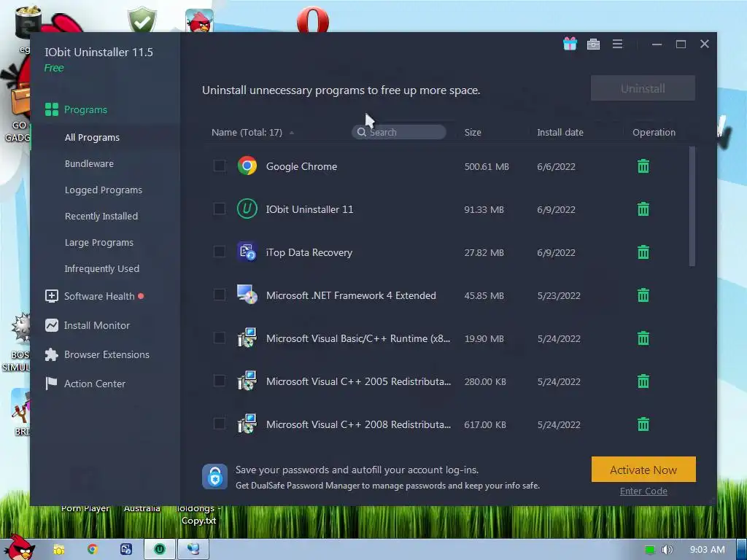Open Install Monitor
The image size is (747, 560).
[x=88, y=325]
